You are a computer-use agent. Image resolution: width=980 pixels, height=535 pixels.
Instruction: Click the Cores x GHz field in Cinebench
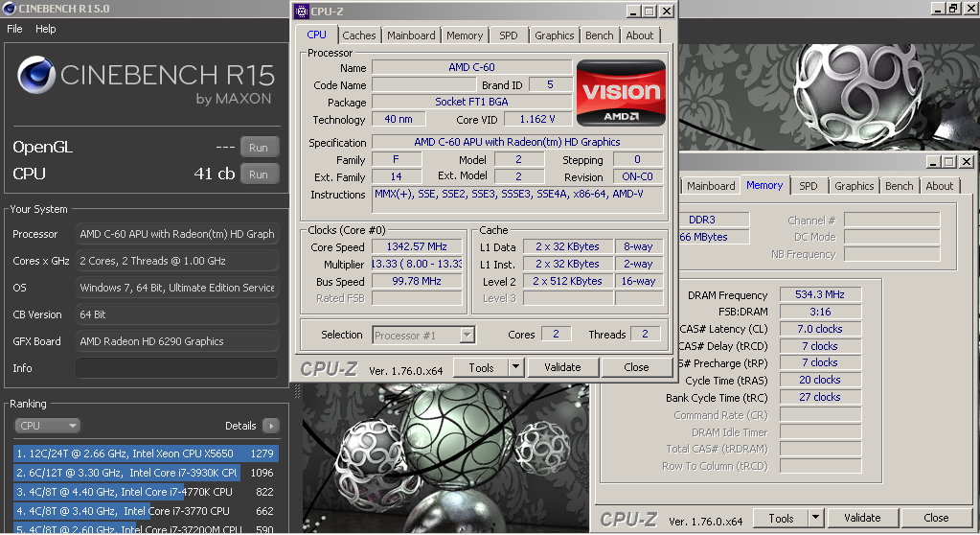tap(177, 261)
